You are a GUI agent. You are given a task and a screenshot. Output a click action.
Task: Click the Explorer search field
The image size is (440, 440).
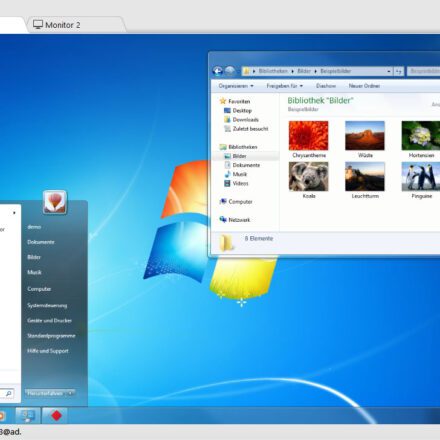pyautogui.click(x=423, y=71)
